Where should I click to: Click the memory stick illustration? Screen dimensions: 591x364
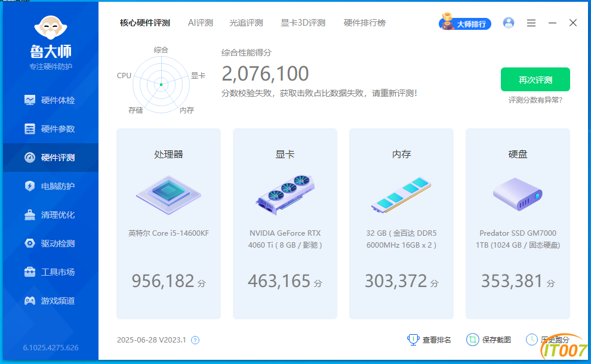401,195
